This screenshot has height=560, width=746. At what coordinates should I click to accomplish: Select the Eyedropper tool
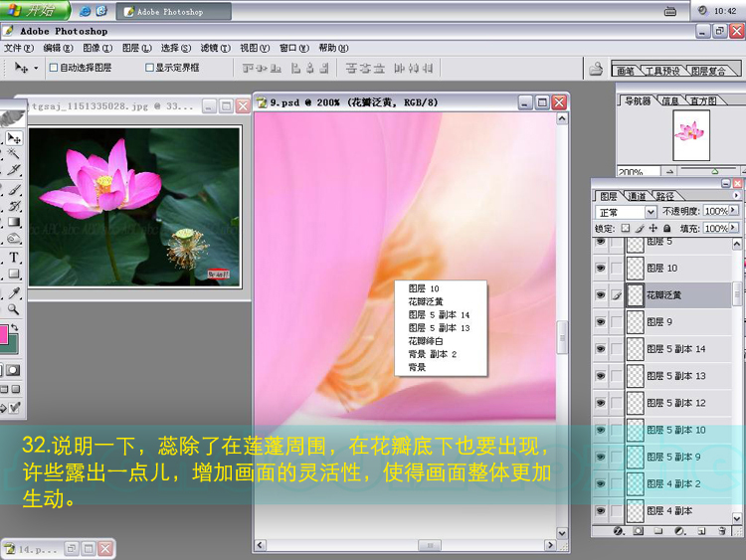pyautogui.click(x=14, y=293)
